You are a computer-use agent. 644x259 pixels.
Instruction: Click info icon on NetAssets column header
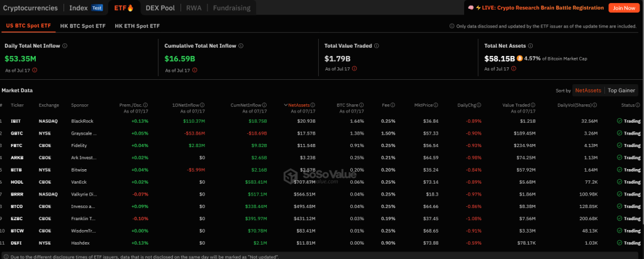coord(313,105)
